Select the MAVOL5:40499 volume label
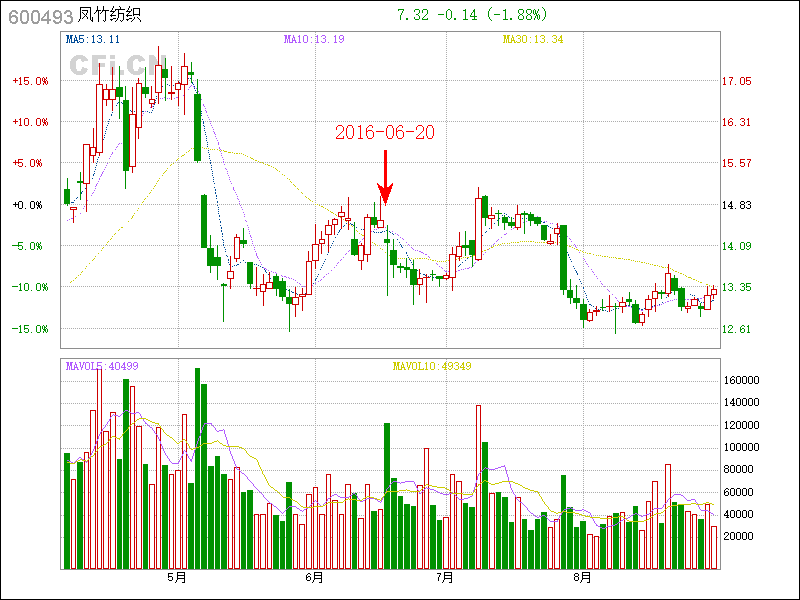The width and height of the screenshot is (800, 600). pos(102,366)
